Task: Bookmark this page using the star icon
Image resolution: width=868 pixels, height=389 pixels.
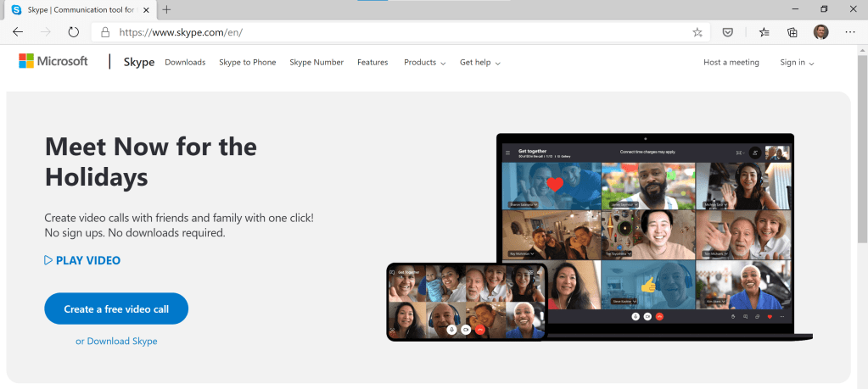Action: pos(697,32)
